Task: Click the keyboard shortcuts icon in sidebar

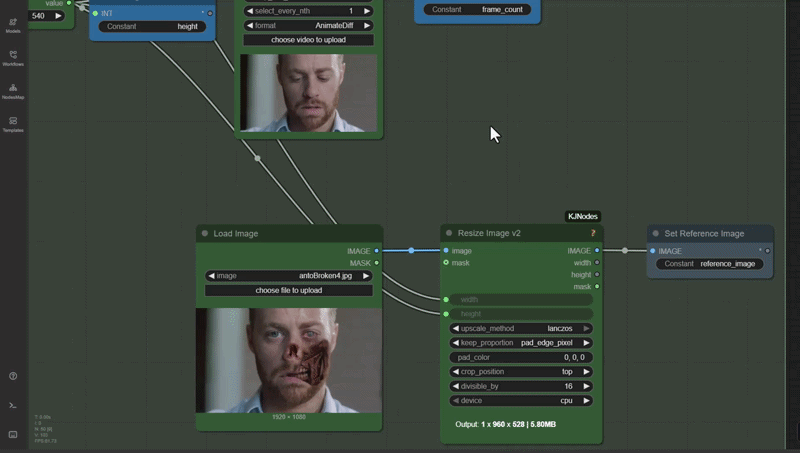Action: pyautogui.click(x=13, y=434)
